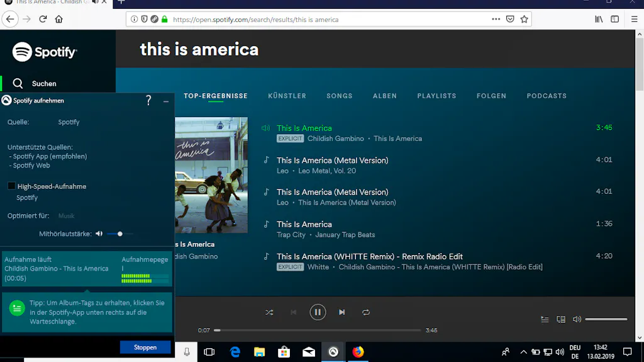Open Microsoft Store from taskbar
The height and width of the screenshot is (362, 644).
click(x=284, y=352)
